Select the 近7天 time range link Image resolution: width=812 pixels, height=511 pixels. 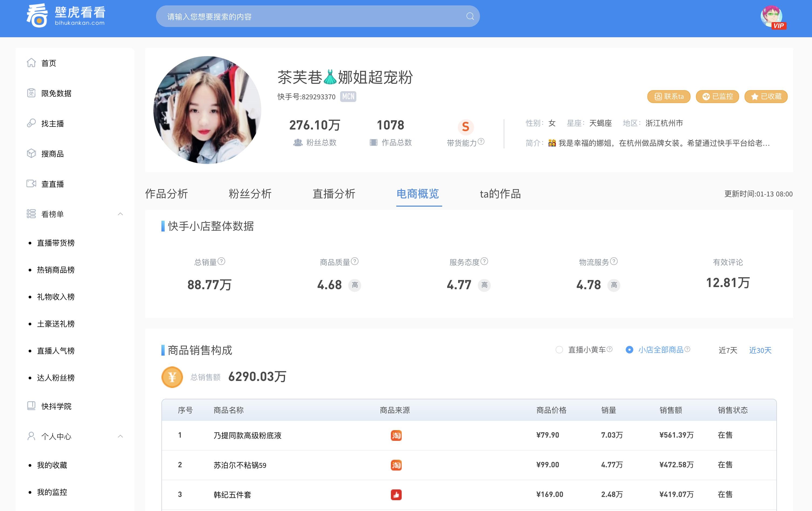tap(728, 350)
